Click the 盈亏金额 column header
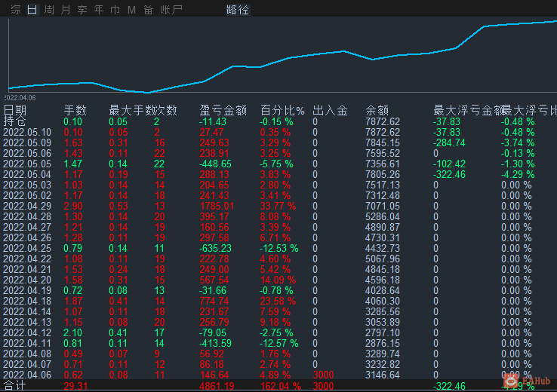The image size is (557, 392). click(223, 110)
